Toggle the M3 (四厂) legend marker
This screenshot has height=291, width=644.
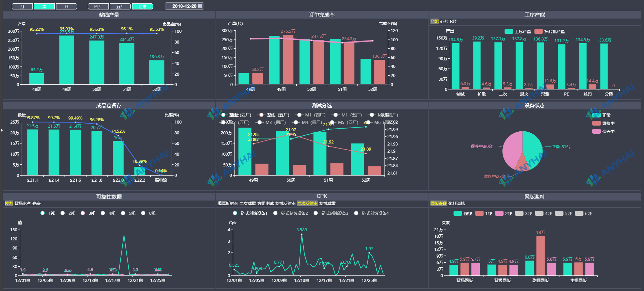pos(259,122)
